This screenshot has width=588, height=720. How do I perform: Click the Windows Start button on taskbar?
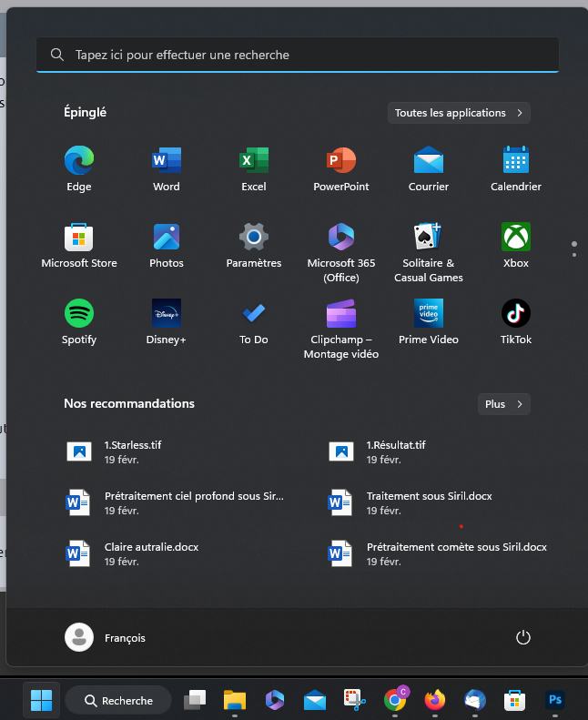(41, 700)
